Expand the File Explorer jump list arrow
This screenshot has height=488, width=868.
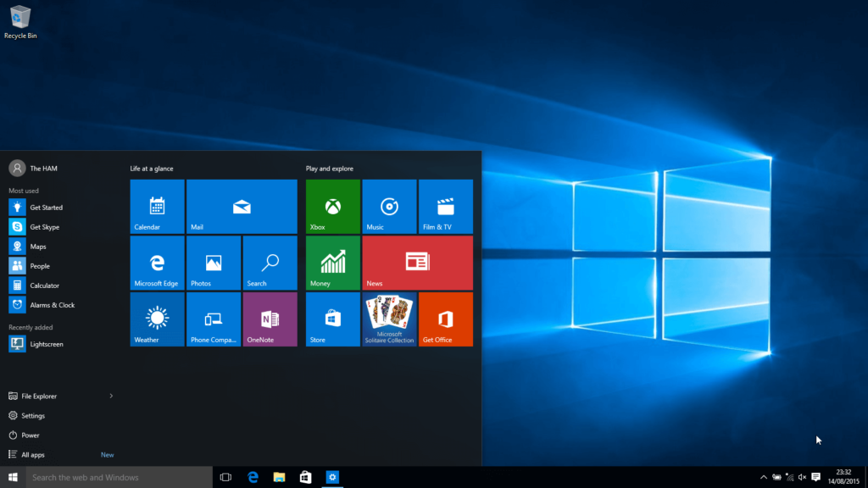tap(111, 396)
